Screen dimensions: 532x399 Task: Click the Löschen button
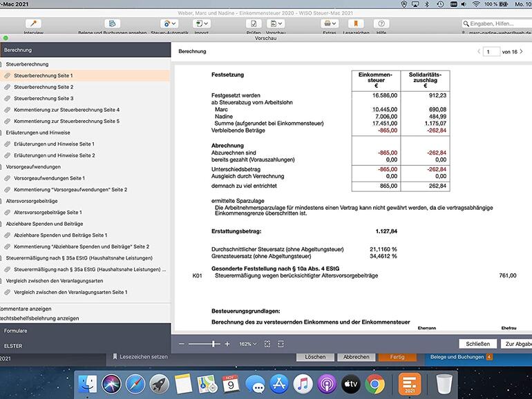(315, 357)
